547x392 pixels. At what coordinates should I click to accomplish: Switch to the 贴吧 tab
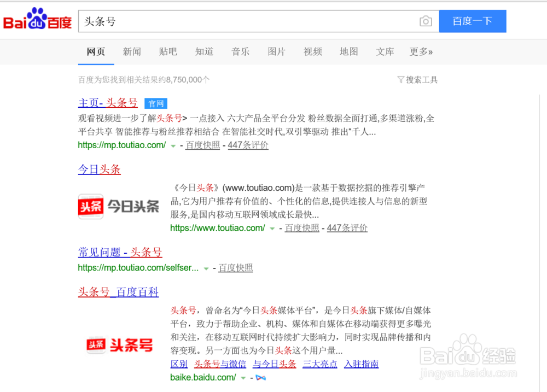[168, 51]
